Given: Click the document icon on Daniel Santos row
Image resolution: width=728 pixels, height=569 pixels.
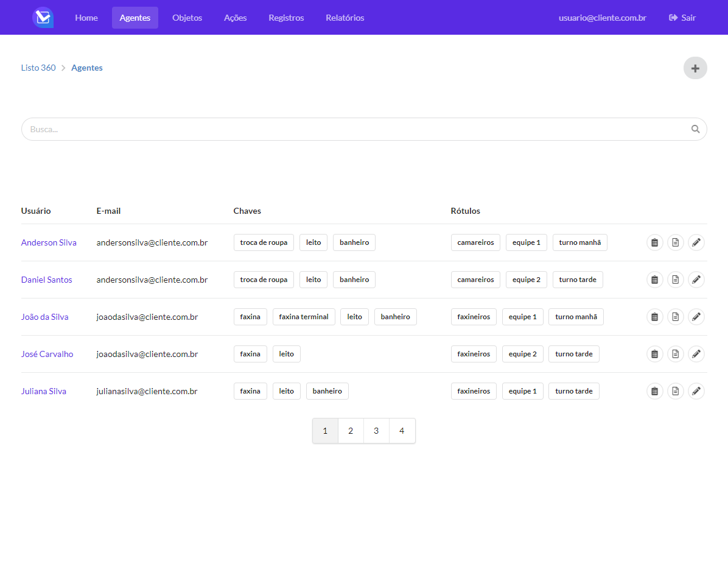Looking at the screenshot, I should coord(675,279).
